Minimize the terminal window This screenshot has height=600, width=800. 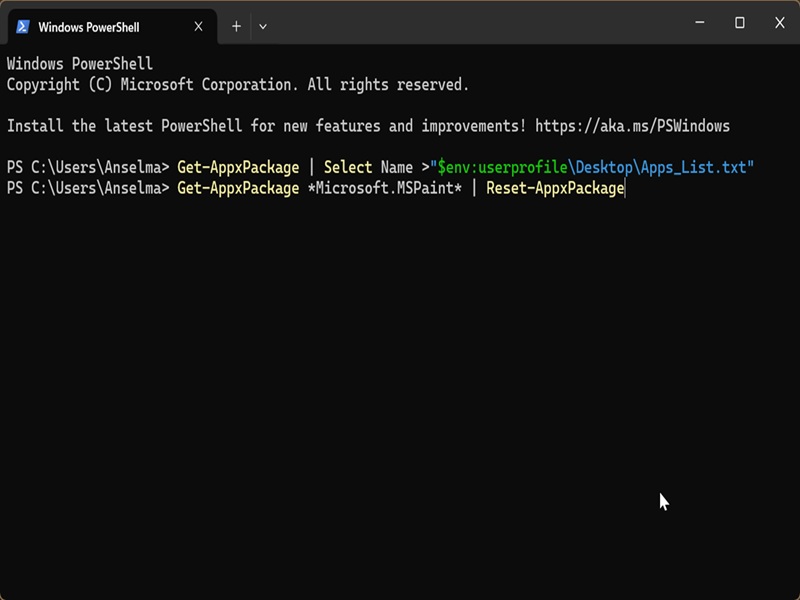point(699,22)
